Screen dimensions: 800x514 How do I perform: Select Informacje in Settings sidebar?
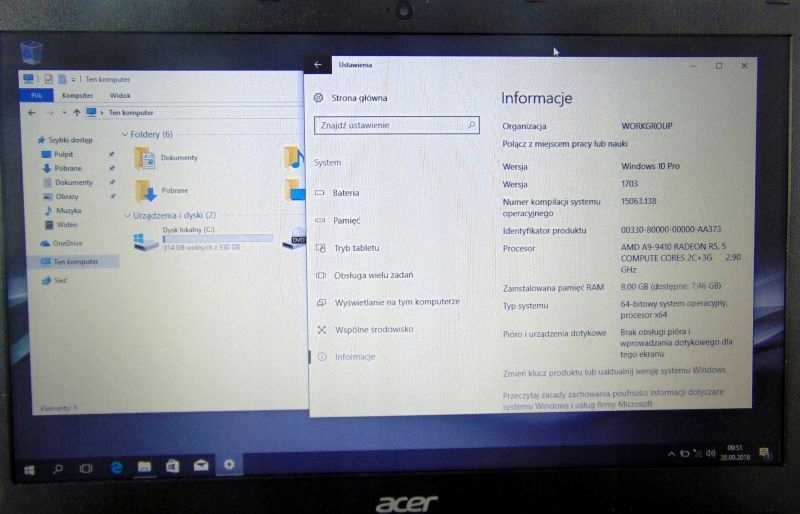[x=355, y=357]
